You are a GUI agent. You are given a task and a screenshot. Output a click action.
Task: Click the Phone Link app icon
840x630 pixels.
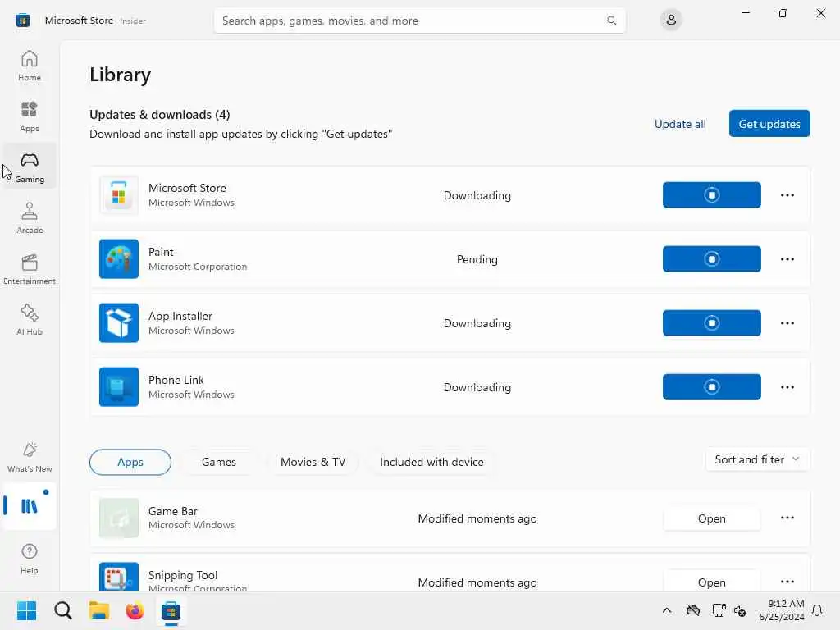pyautogui.click(x=119, y=387)
